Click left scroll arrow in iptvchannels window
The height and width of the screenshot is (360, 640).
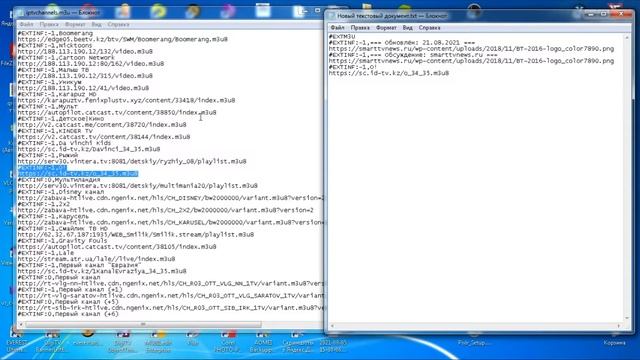pos(21,324)
